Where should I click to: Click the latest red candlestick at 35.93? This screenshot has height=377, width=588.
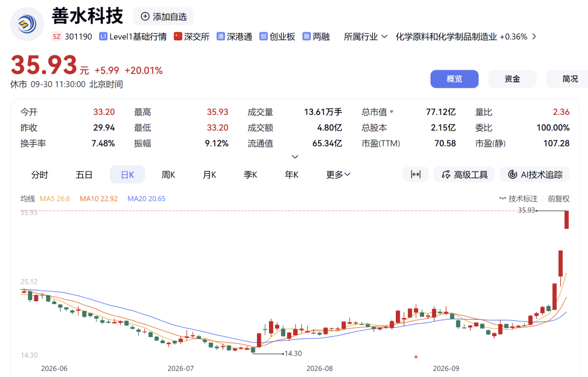point(567,220)
